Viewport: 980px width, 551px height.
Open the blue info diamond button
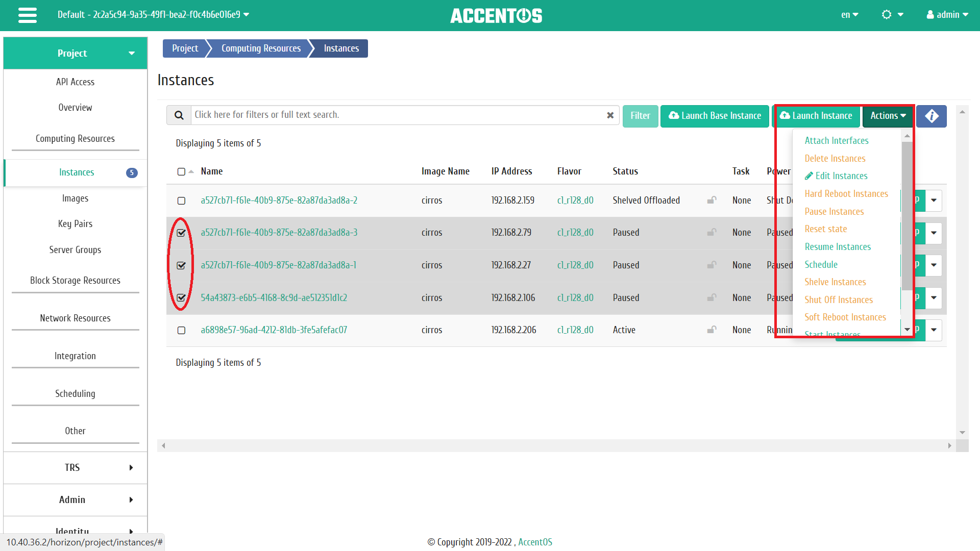pos(932,116)
